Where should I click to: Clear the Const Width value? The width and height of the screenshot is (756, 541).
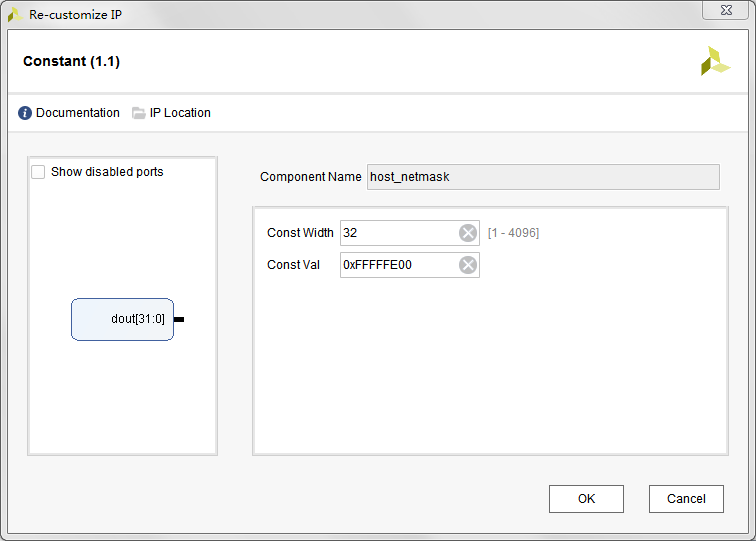click(468, 233)
